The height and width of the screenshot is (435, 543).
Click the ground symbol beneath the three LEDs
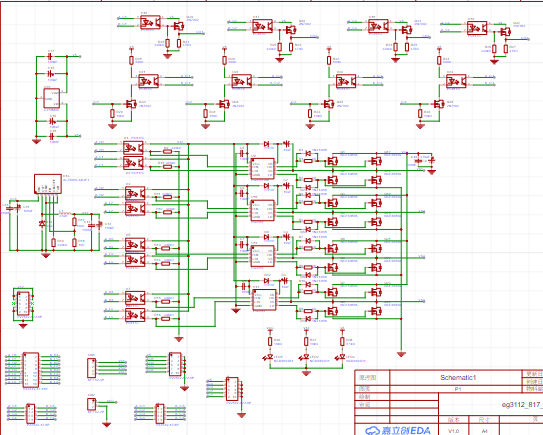306,373
